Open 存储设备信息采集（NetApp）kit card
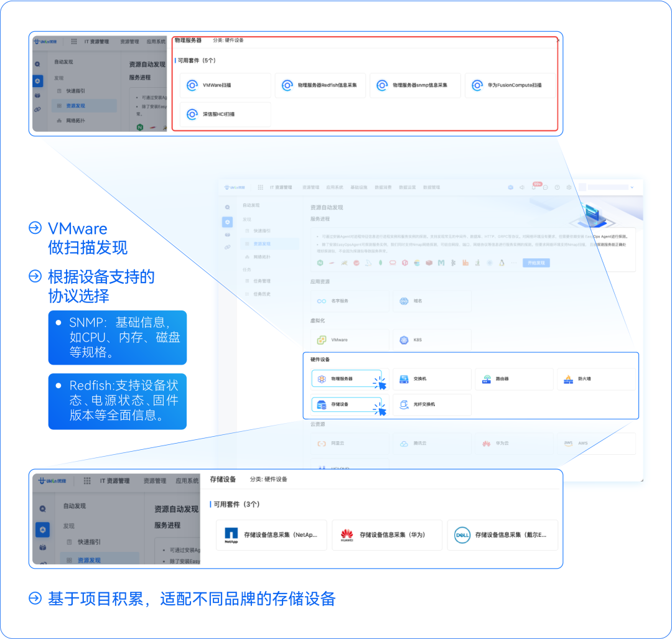The width and height of the screenshot is (672, 639). point(271,535)
